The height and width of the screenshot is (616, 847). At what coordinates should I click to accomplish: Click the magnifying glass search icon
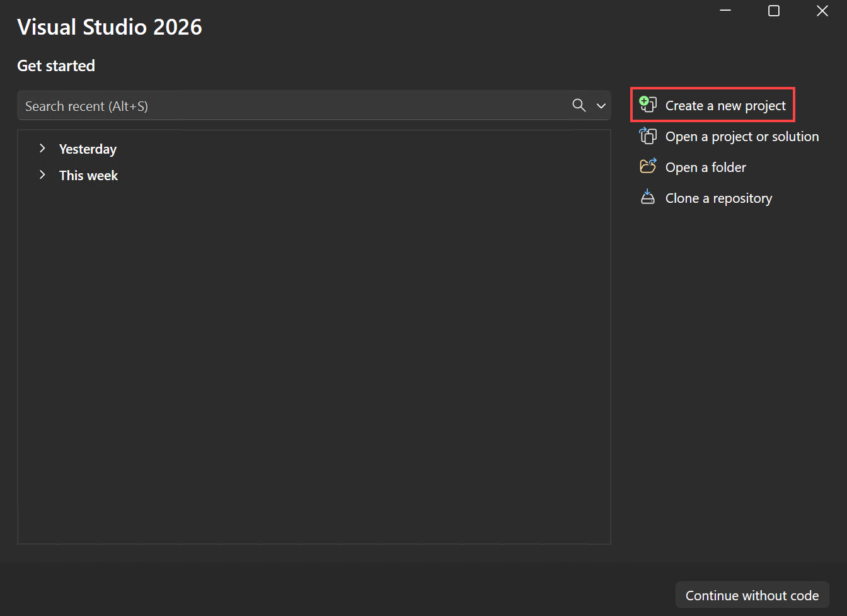tap(578, 105)
